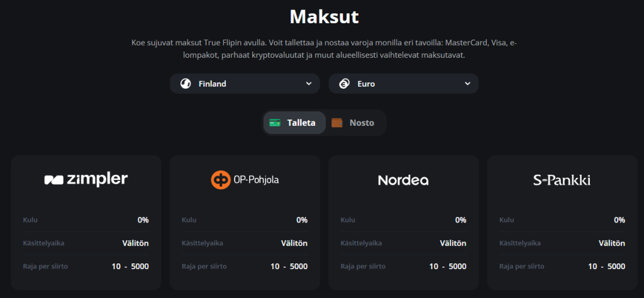The image size is (644, 298).
Task: Expand the chevron in the Finland selector
Action: (308, 84)
